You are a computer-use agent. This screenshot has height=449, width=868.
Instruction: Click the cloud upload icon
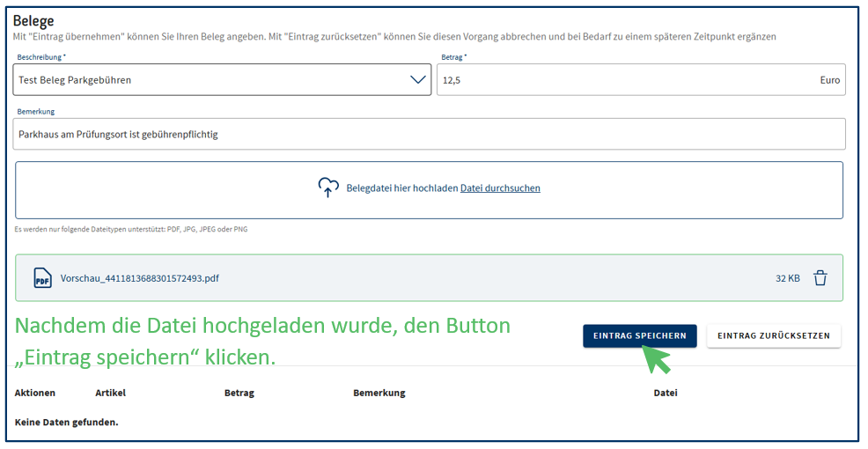[x=328, y=188]
